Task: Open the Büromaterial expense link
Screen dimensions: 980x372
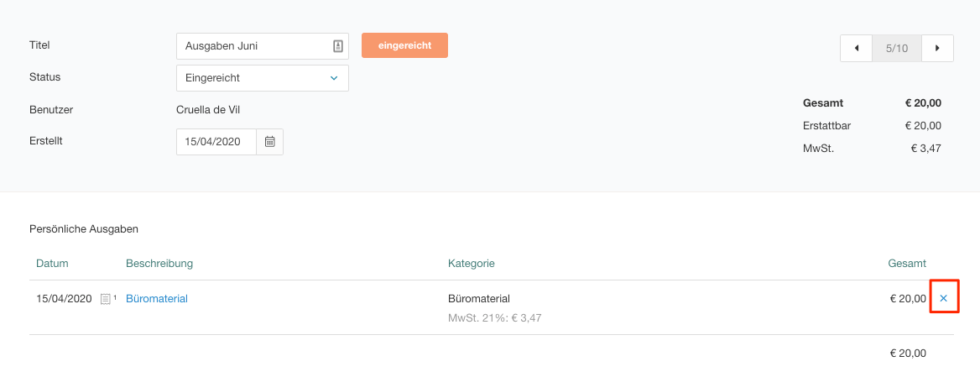Action: (157, 298)
